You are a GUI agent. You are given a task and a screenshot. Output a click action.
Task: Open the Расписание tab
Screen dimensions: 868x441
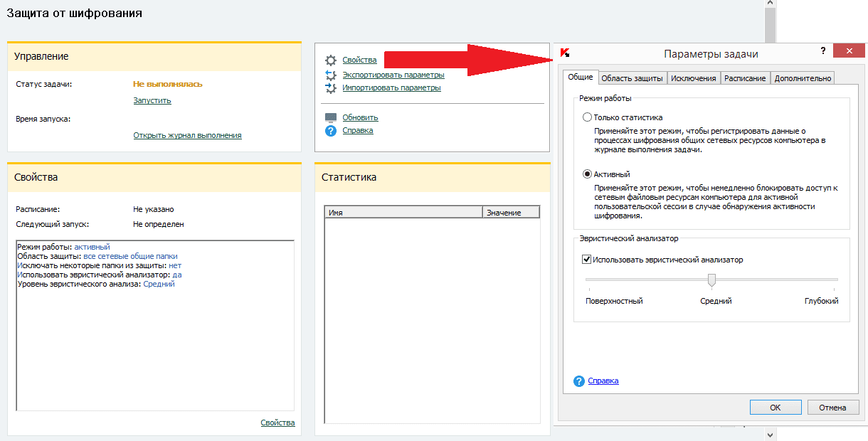coord(745,78)
